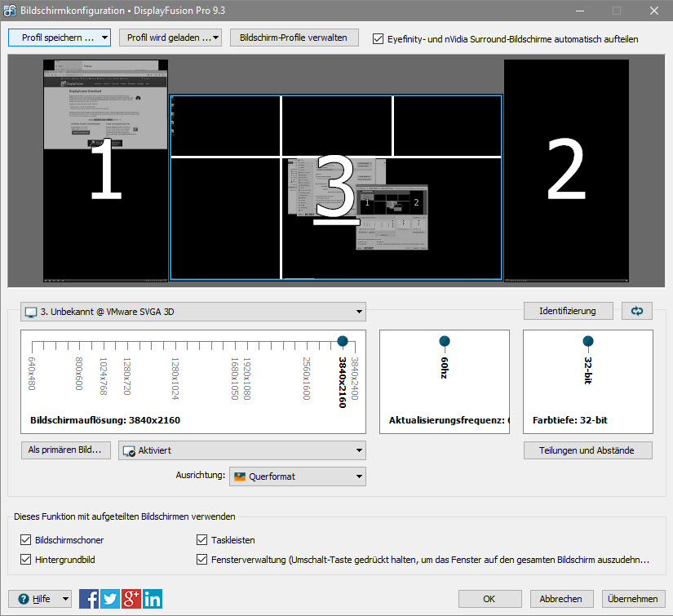Image resolution: width=673 pixels, height=616 pixels.
Task: Uncheck the Bildschirmschoner checkbox
Action: tap(25, 540)
